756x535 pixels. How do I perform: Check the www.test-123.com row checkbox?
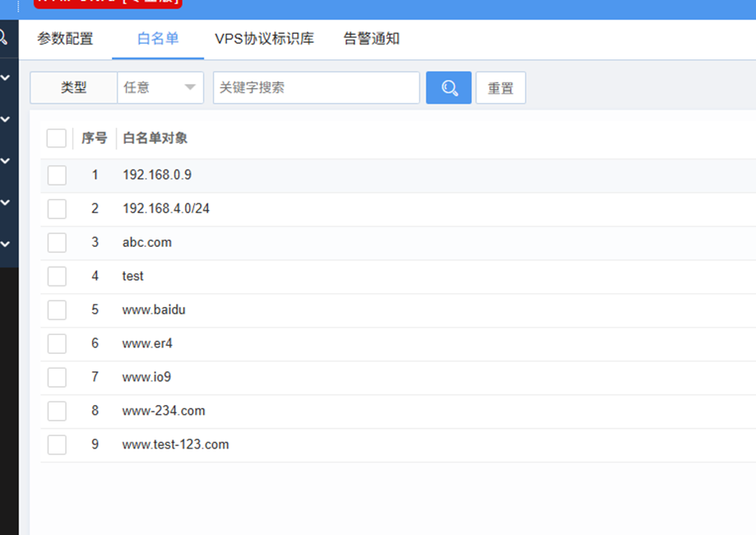click(57, 444)
